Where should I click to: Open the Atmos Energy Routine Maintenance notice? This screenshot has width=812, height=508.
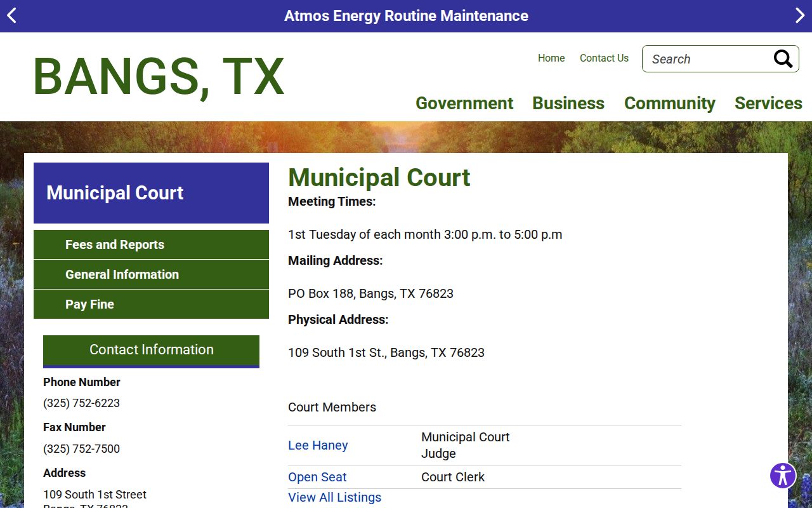pos(406,16)
